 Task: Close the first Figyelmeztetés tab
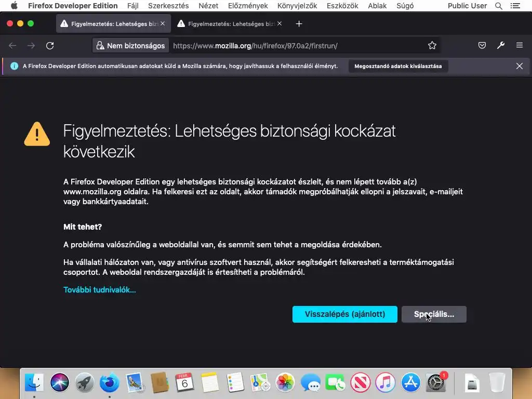tap(163, 23)
